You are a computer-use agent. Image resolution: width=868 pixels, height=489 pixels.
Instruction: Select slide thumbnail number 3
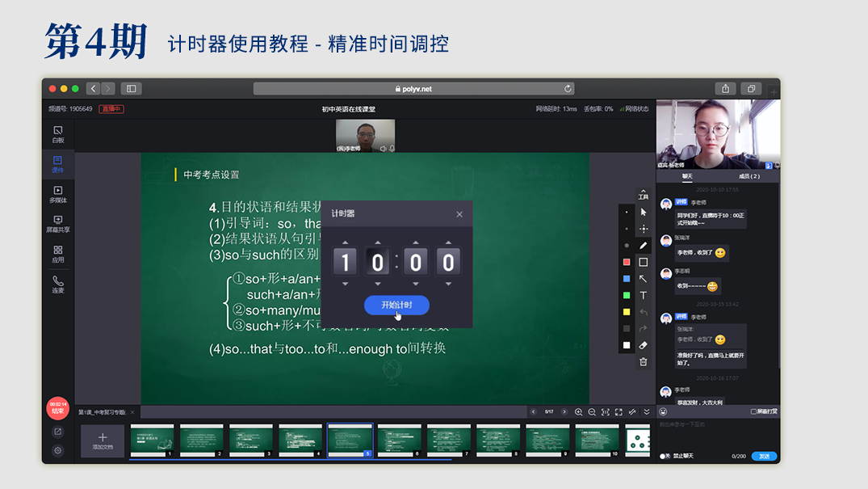251,441
